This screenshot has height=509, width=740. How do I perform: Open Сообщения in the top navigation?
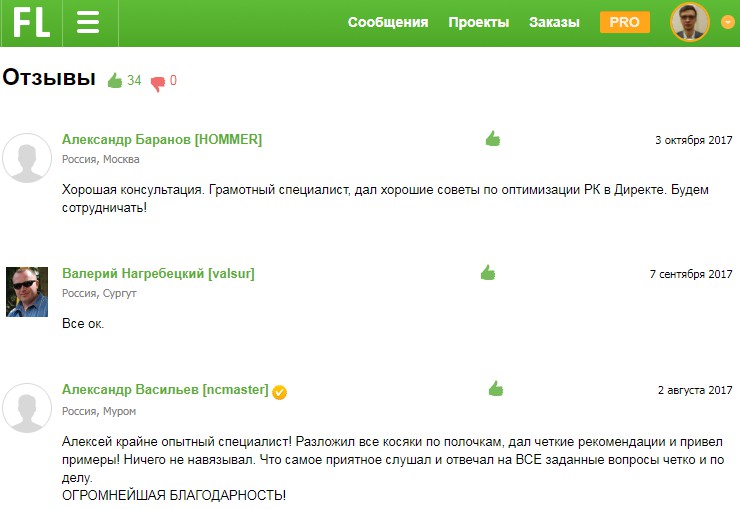388,22
